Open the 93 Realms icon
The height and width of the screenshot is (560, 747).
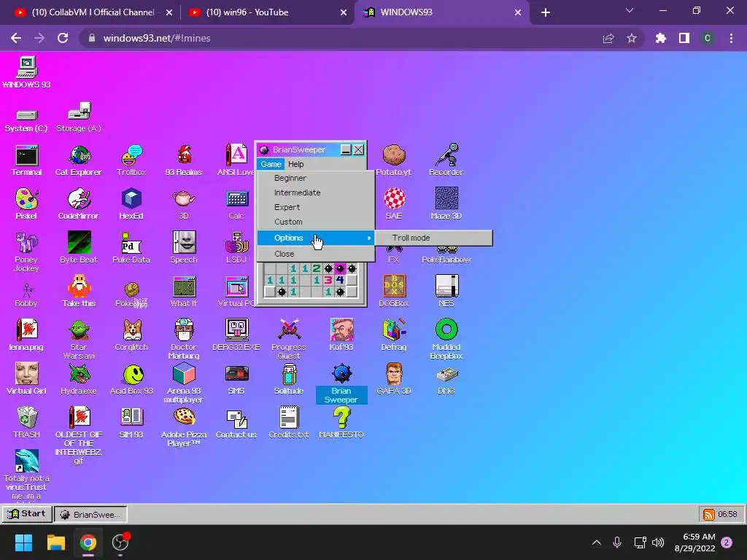(184, 160)
